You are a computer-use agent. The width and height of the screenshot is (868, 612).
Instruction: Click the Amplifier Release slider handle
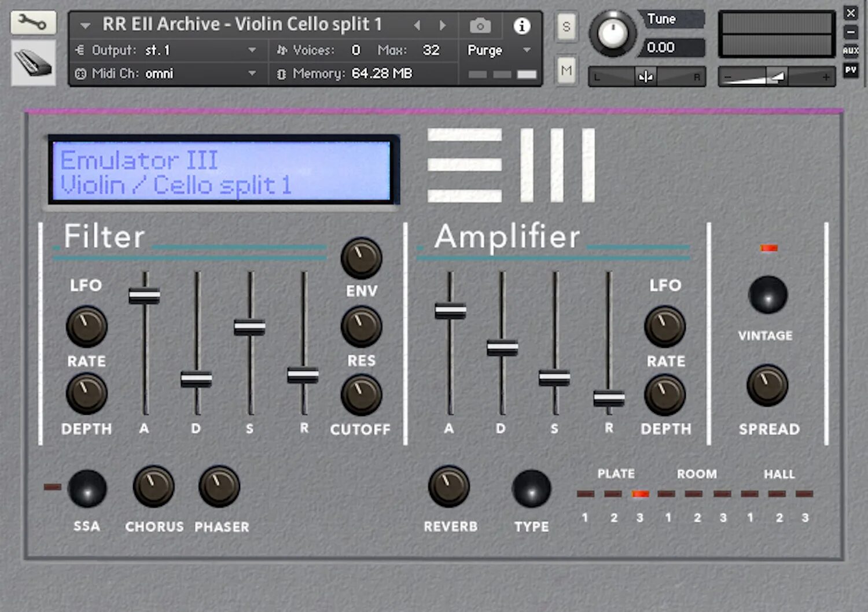[609, 398]
